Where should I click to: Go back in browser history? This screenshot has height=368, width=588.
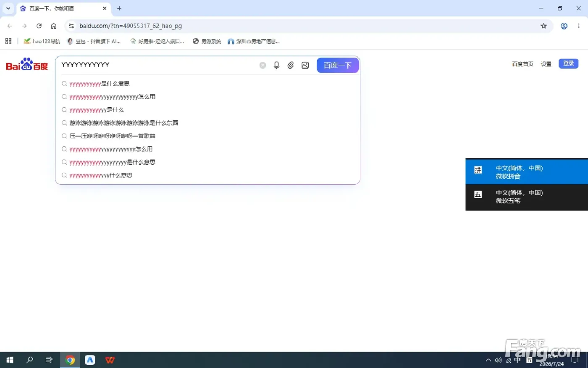coord(10,26)
